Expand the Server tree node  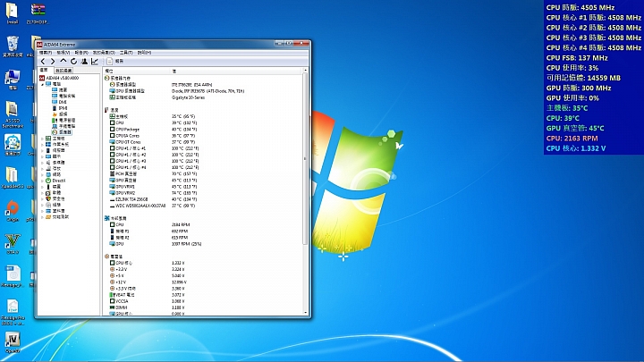[42, 151]
